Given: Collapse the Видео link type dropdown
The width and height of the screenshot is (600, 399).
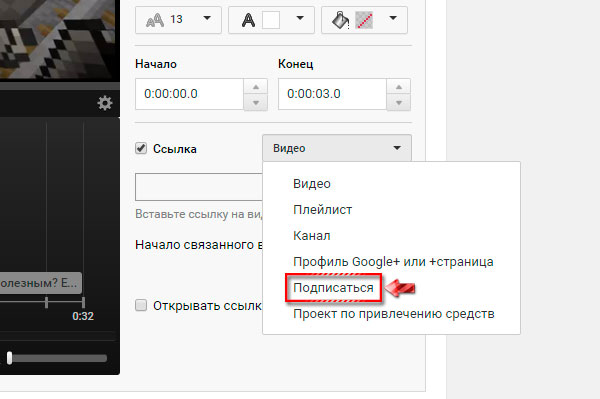Looking at the screenshot, I should click(337, 148).
